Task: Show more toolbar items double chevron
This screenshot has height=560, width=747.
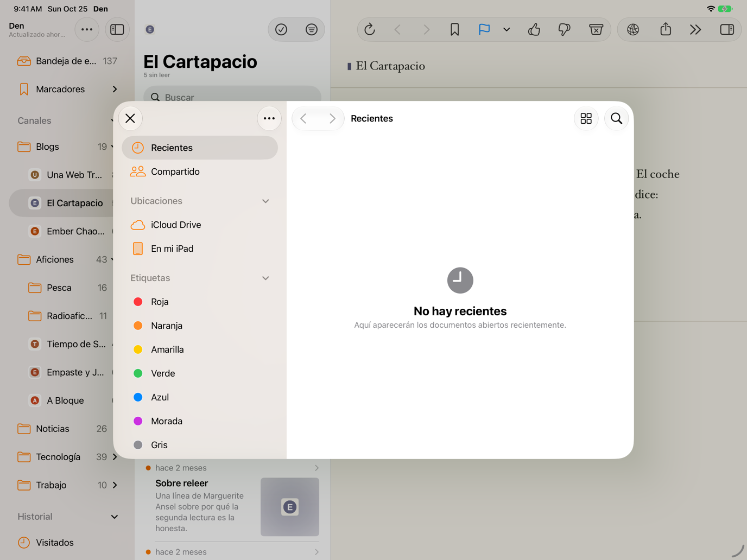Action: tap(695, 29)
